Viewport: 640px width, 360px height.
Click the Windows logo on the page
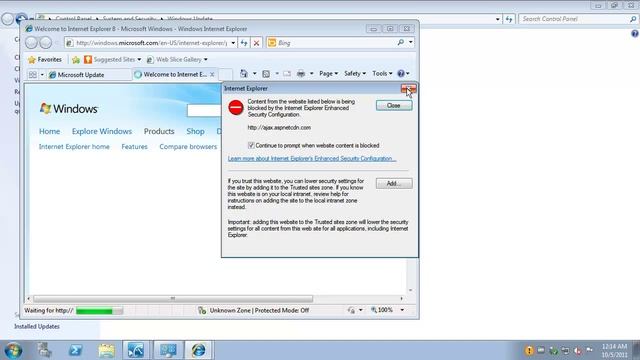pos(69,109)
